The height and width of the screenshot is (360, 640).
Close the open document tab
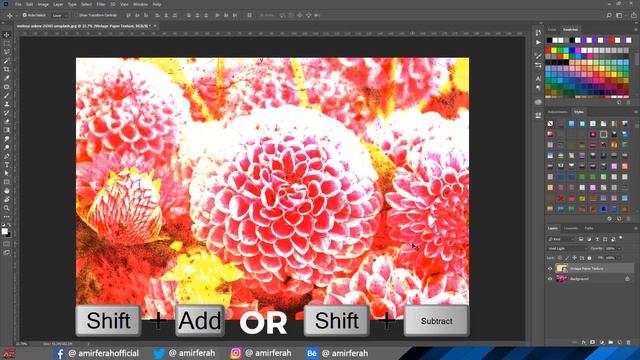[155, 26]
